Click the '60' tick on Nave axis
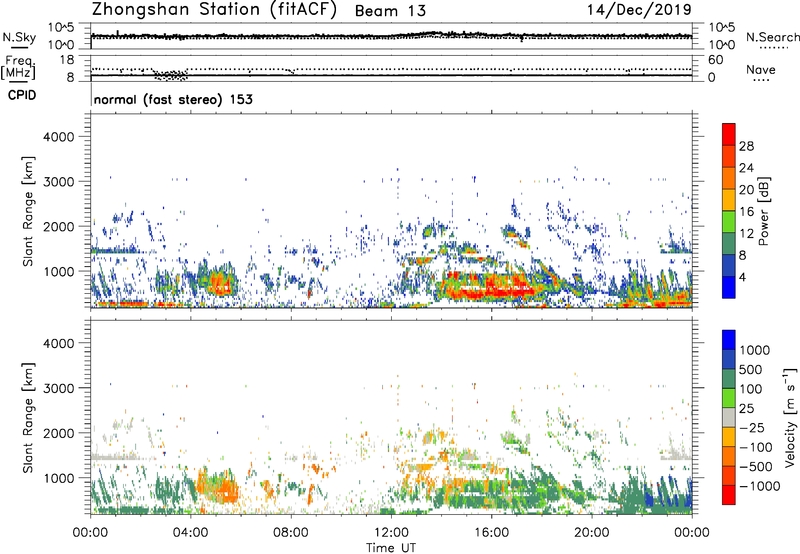 pos(715,60)
